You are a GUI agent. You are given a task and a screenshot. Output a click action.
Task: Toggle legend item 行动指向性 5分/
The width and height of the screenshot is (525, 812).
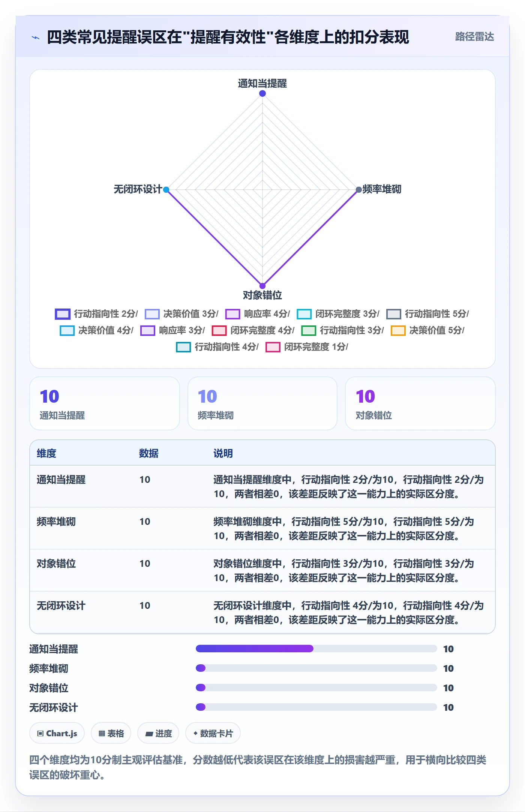click(427, 314)
